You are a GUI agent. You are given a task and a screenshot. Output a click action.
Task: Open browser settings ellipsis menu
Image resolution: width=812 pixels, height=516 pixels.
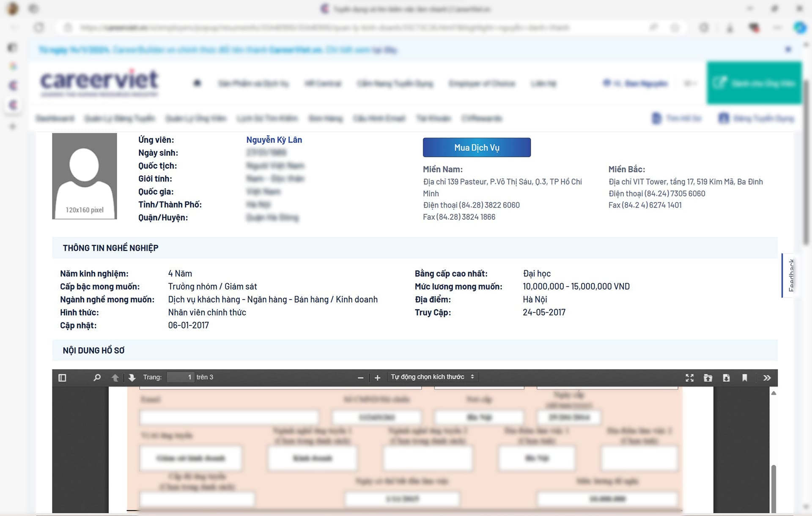[x=777, y=28]
